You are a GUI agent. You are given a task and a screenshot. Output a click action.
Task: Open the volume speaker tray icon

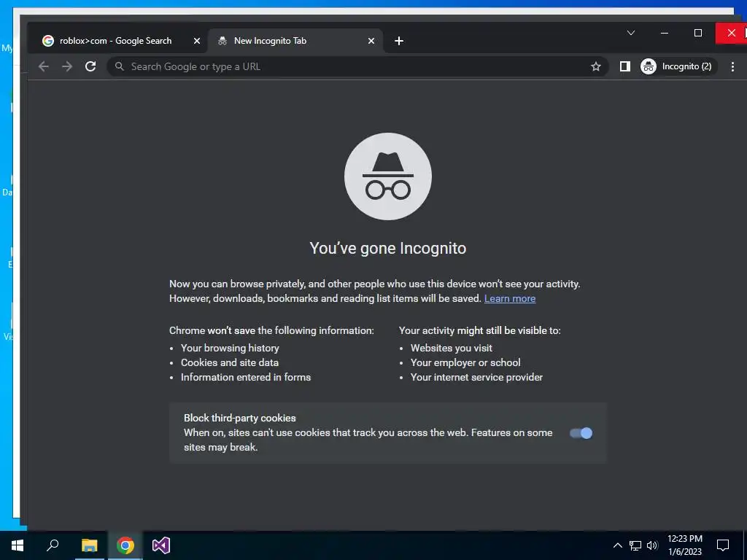pyautogui.click(x=652, y=545)
